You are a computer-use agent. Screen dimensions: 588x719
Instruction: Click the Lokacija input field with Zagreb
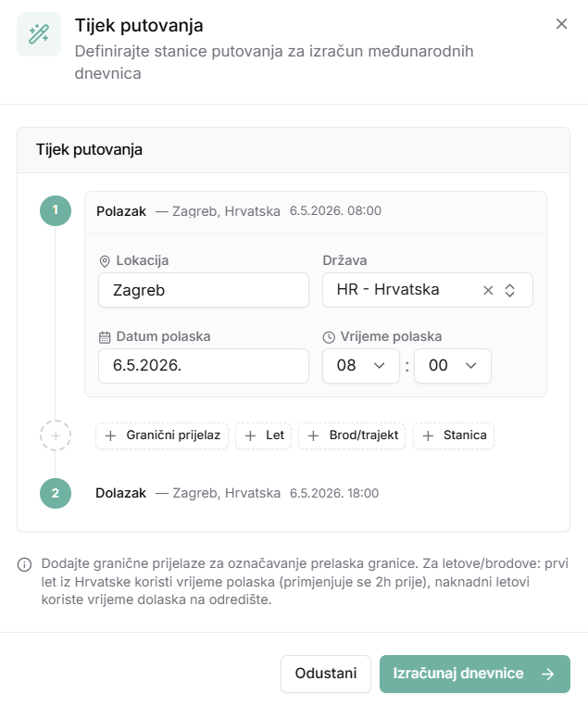pyautogui.click(x=204, y=290)
